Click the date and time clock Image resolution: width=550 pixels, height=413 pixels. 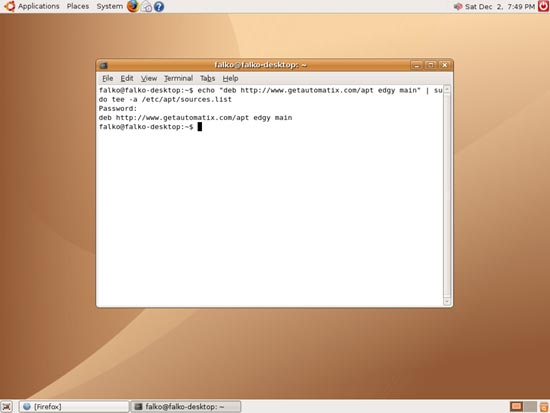[x=500, y=7]
